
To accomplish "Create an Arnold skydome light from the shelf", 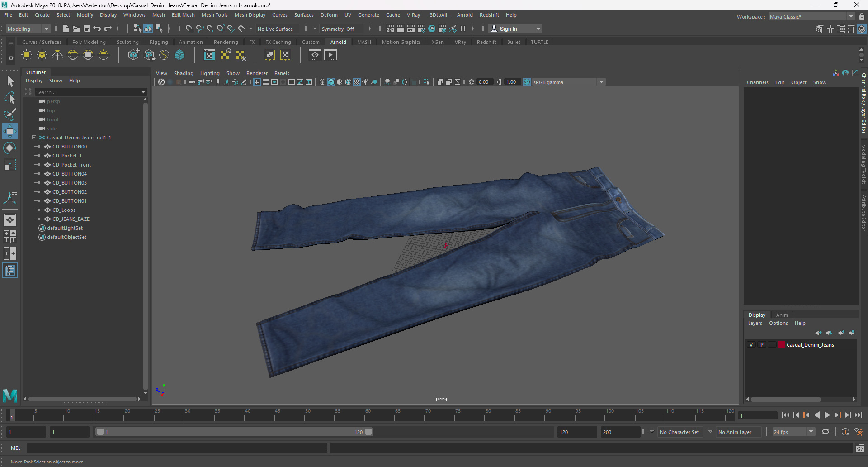I will click(73, 55).
